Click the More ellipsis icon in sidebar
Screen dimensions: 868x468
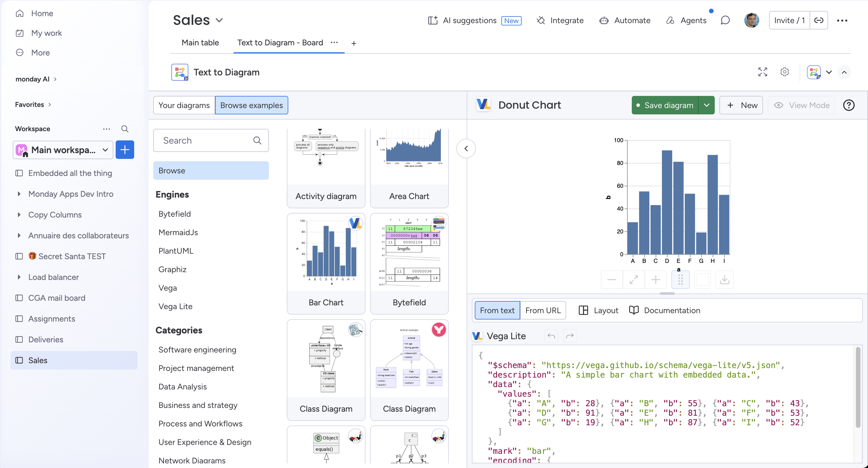coord(20,53)
